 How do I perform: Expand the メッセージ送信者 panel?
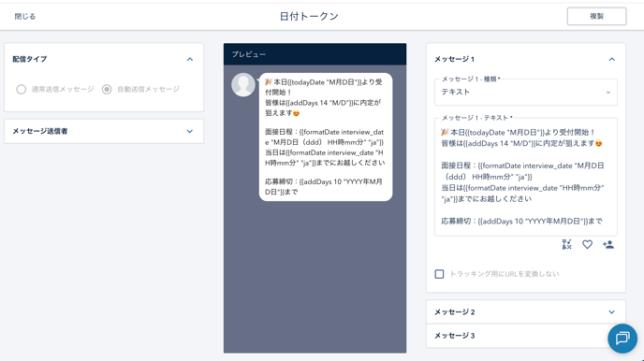[190, 132]
